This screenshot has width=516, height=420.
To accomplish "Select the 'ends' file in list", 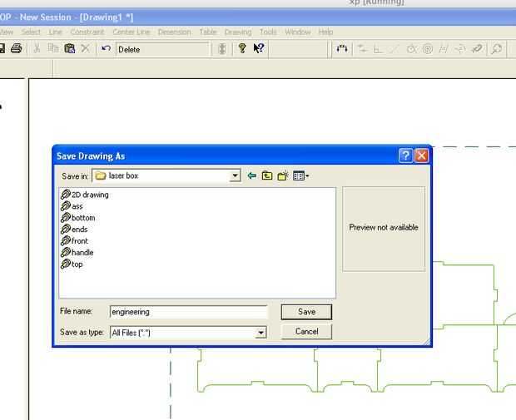I will pyautogui.click(x=74, y=230).
